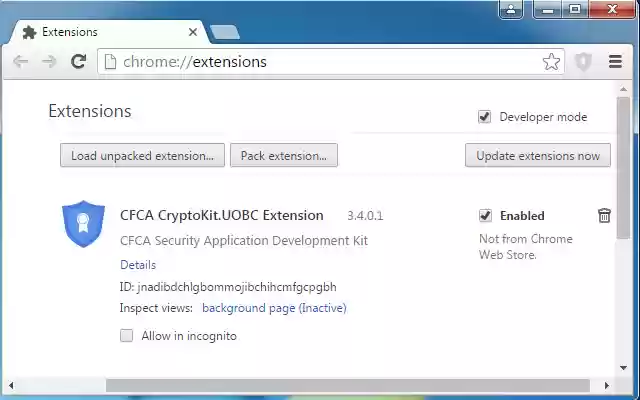This screenshot has height=400, width=640.
Task: Disable the CFCA extension via Enabled checkbox
Action: [x=485, y=215]
